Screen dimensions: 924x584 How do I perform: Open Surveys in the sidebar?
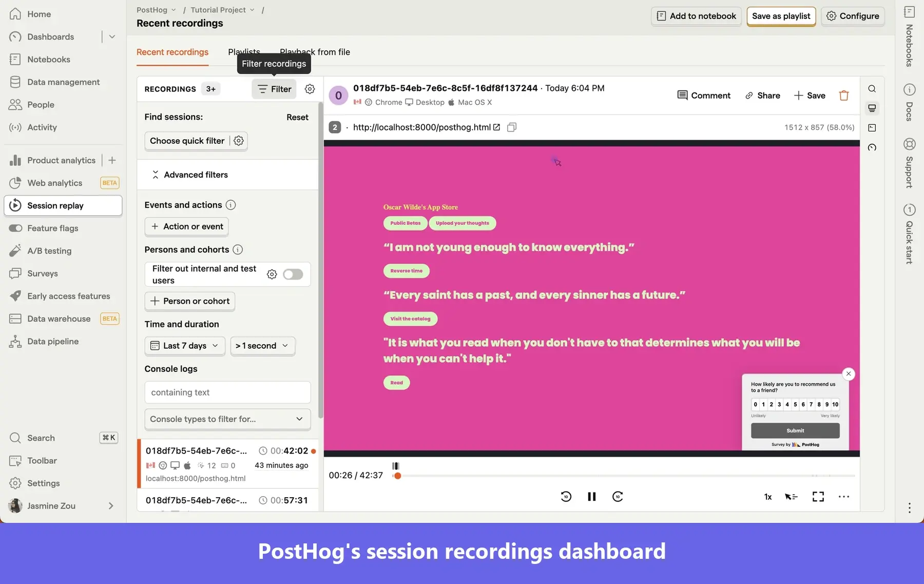pyautogui.click(x=42, y=273)
